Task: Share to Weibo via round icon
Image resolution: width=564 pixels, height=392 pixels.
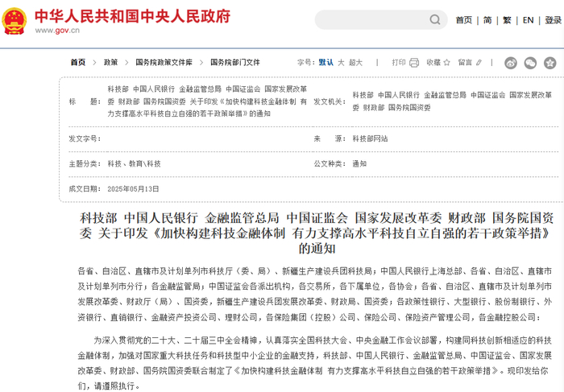Action: (511, 63)
